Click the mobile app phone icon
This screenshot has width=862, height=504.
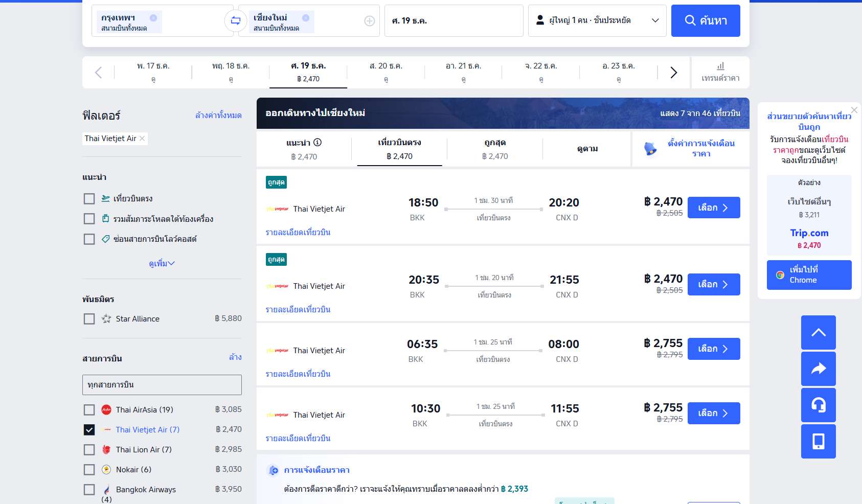tap(818, 441)
